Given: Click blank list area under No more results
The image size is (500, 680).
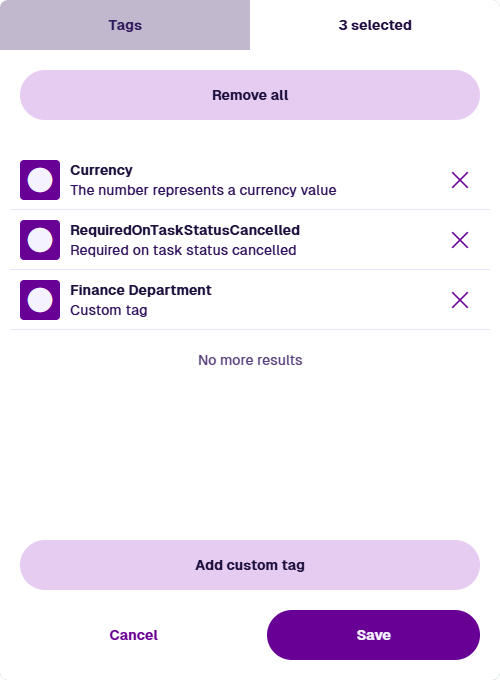Looking at the screenshot, I should point(250,451).
